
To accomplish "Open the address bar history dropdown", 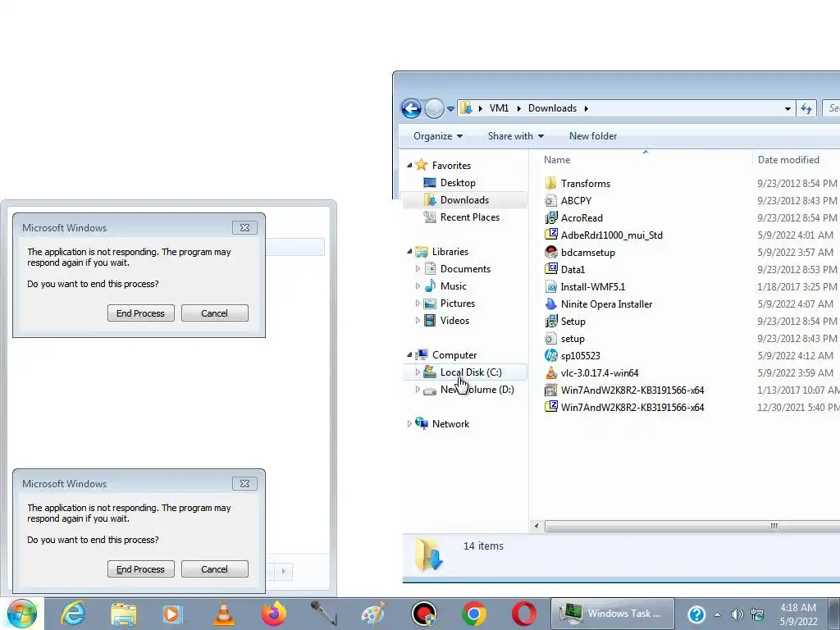I will [x=787, y=109].
